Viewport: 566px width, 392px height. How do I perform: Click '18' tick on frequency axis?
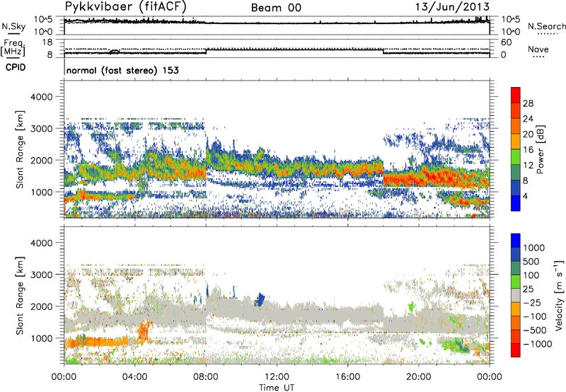tap(47, 42)
